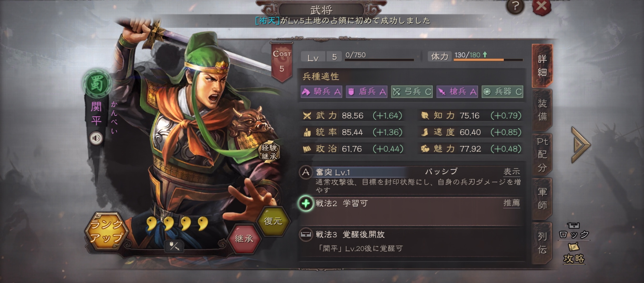Viewport: 644px width, 283px height.
Task: Show details of 奮突 Lv.1 via 表示
Action: (511, 172)
